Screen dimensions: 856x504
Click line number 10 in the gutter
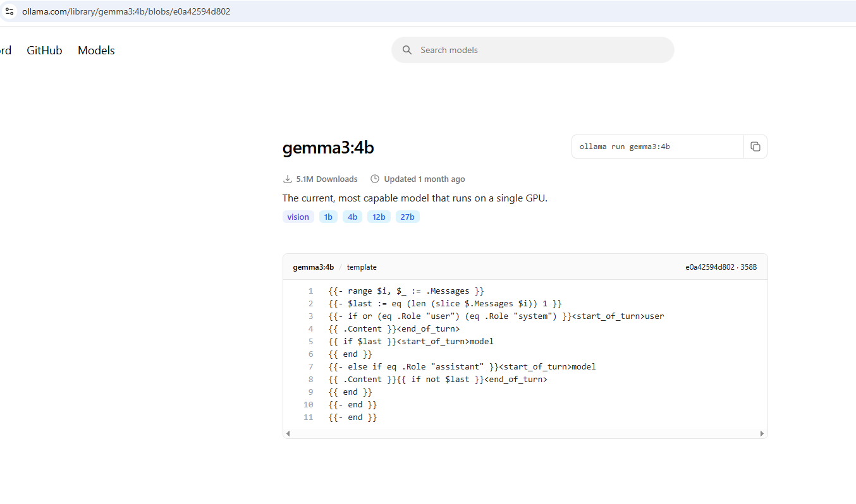click(x=309, y=405)
